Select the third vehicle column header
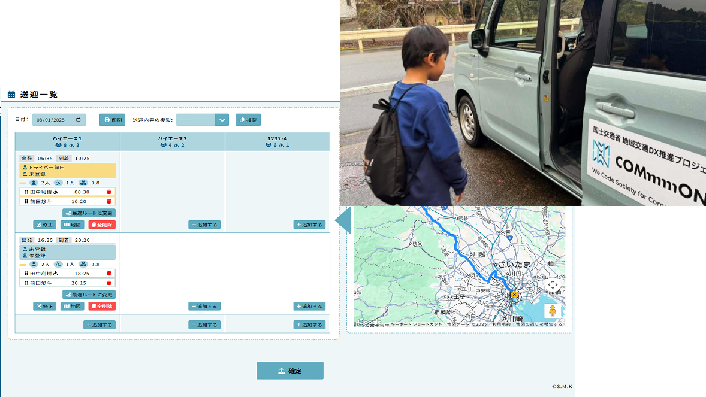The width and height of the screenshot is (706, 397). [x=277, y=142]
